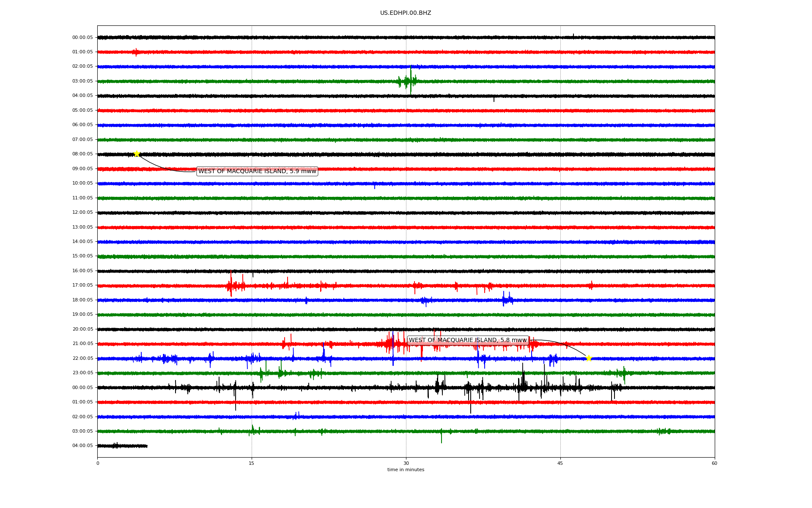Click the yellow star on 22:00:05 trace
Viewport: 812px width, 508px height.
tap(588, 358)
